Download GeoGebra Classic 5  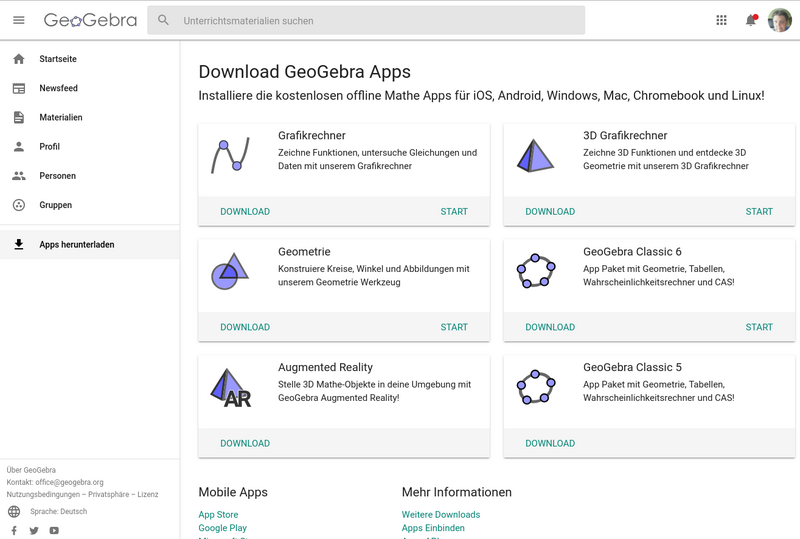click(550, 444)
